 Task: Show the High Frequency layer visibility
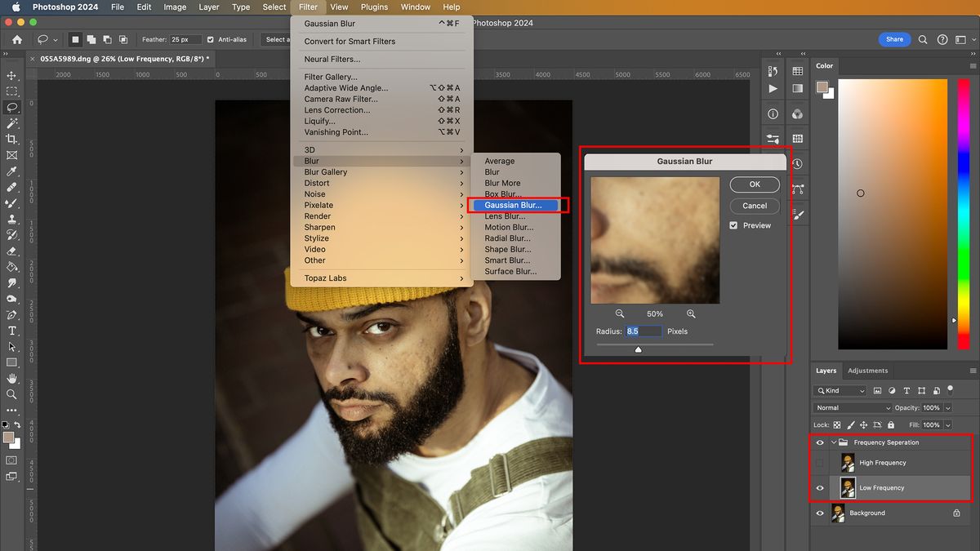[x=819, y=462]
